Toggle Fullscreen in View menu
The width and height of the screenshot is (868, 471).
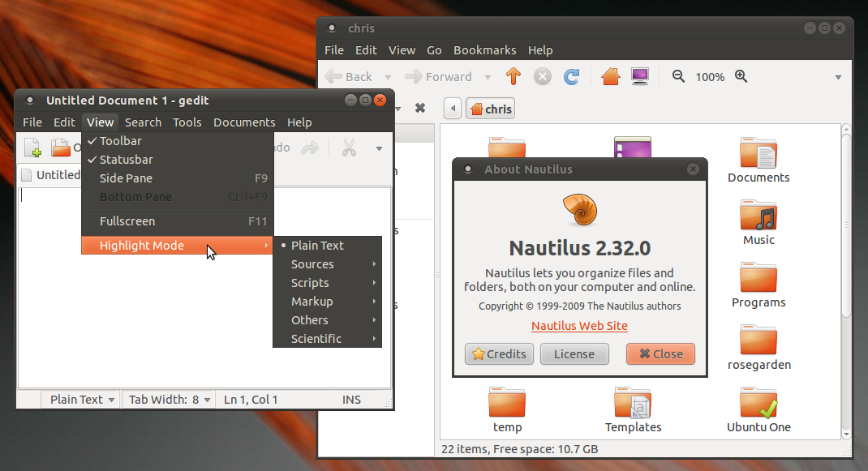click(x=177, y=221)
